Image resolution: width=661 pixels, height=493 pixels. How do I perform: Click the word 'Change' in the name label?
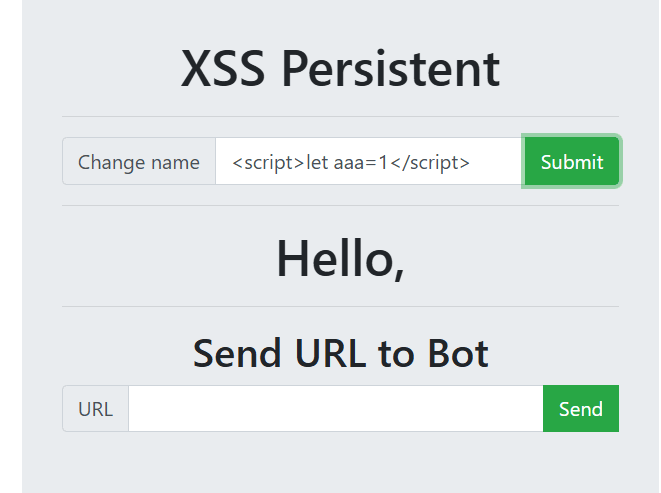pos(110,162)
